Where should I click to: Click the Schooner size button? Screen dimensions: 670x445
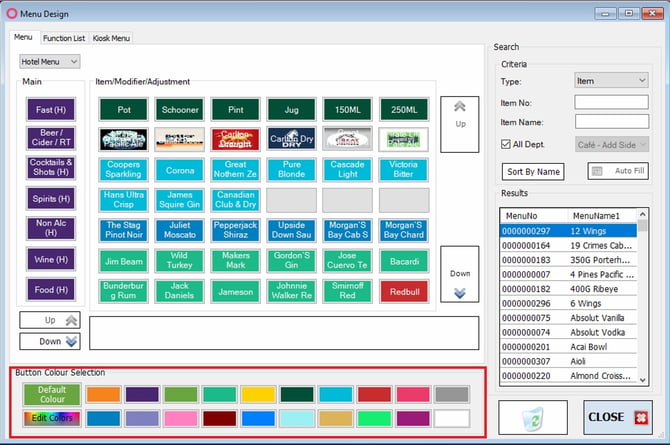point(180,109)
